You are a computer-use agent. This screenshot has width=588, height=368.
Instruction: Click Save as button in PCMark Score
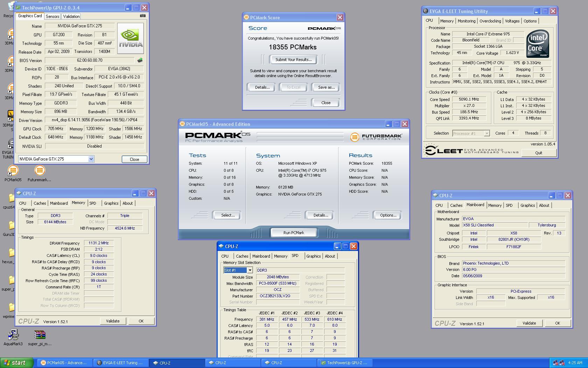coord(326,87)
